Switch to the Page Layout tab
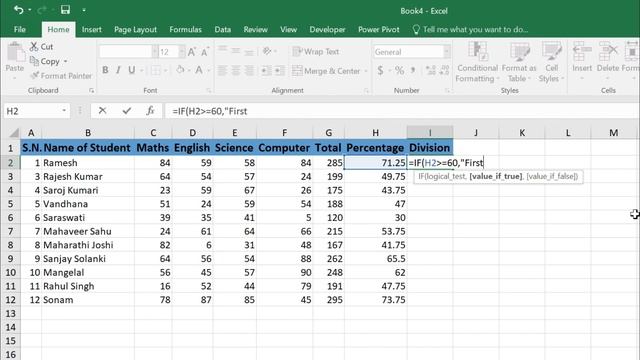Viewport: 640px width, 360px height. tap(135, 29)
